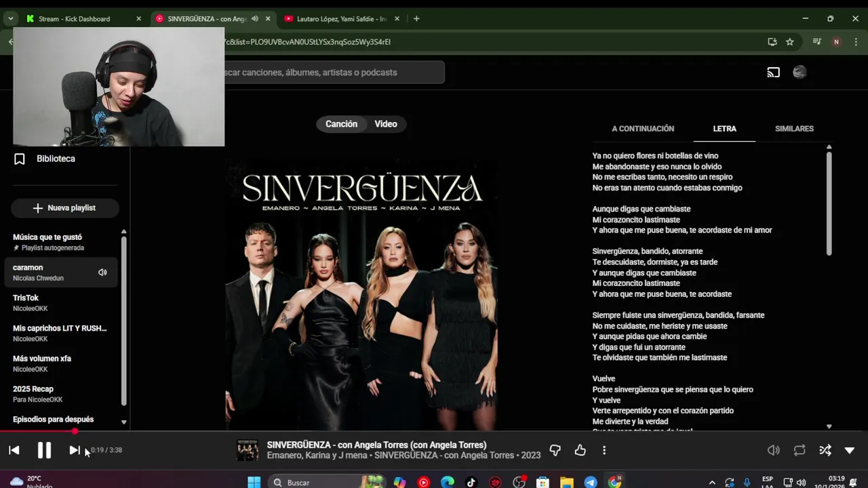This screenshot has height=488, width=868.
Task: Click the SINVERGÜENZA album cover
Action: [361, 294]
